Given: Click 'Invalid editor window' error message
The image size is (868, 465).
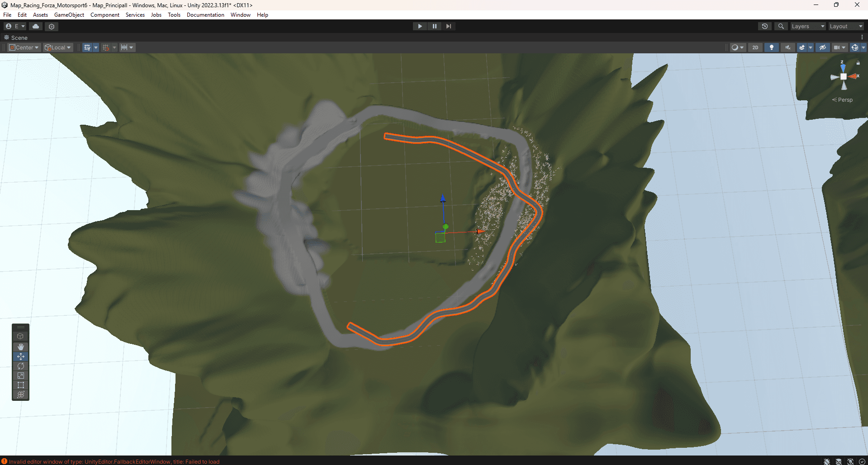Looking at the screenshot, I should pos(114,461).
